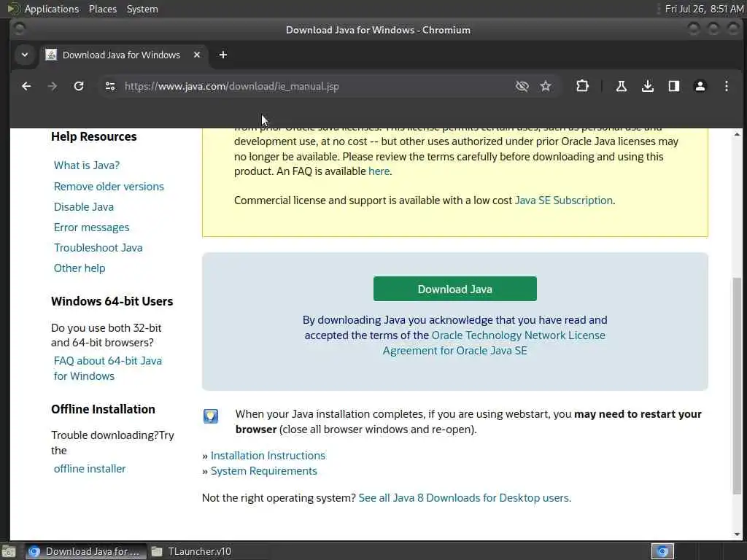The height and width of the screenshot is (560, 747).
Task: Click the Help Resources heading
Action: tap(94, 136)
